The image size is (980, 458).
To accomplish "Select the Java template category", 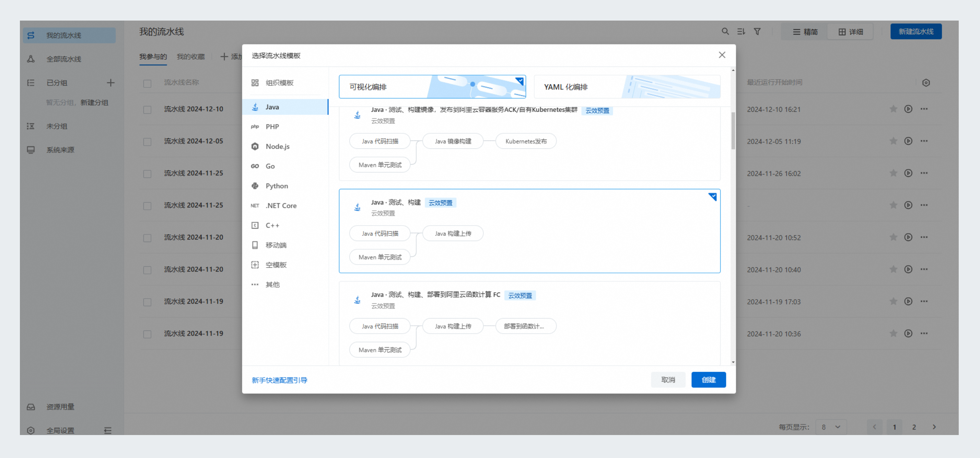I will point(285,107).
